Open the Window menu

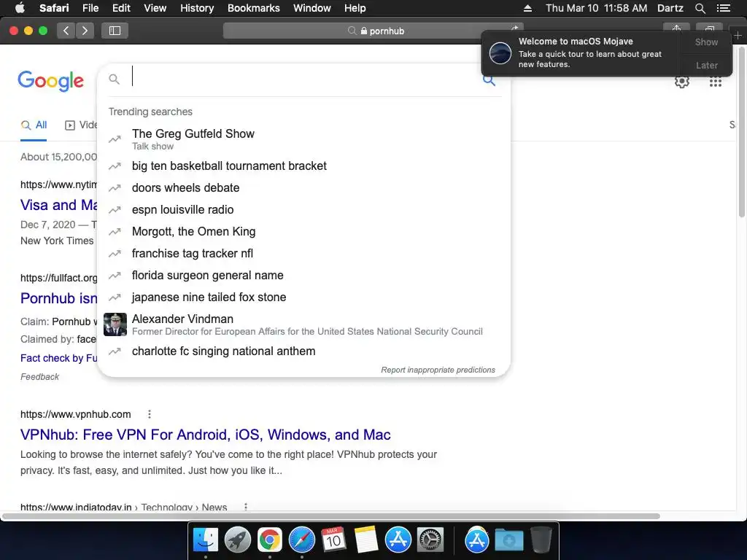point(311,8)
